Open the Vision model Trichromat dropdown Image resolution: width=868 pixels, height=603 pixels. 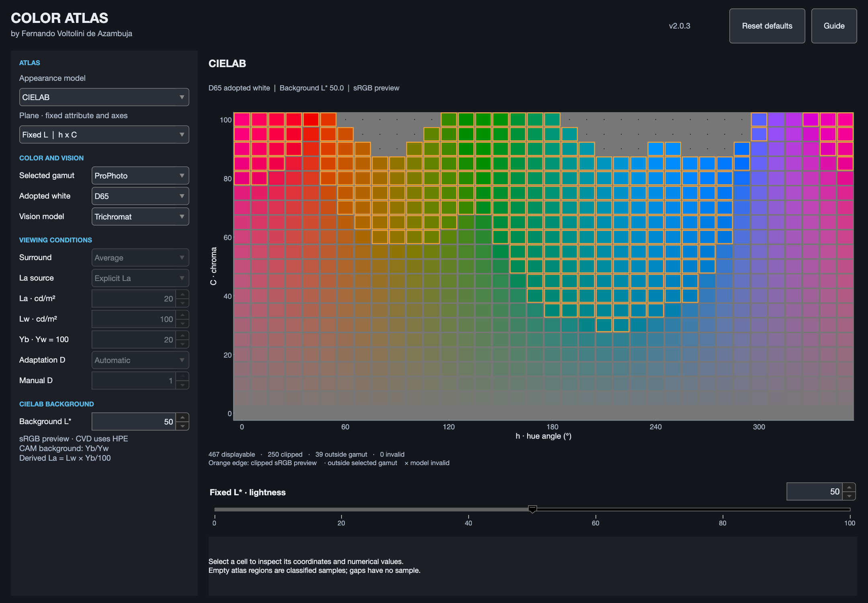click(140, 217)
